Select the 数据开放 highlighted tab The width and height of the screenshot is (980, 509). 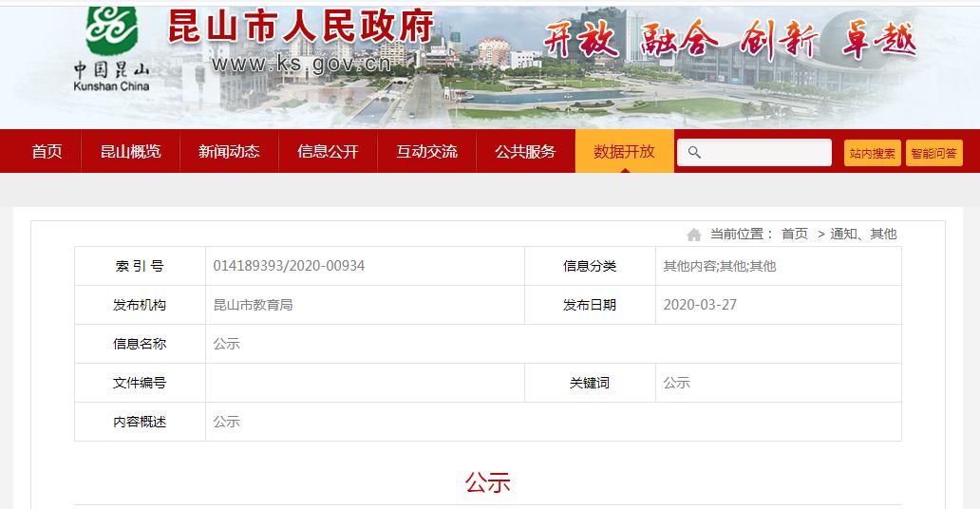625,151
